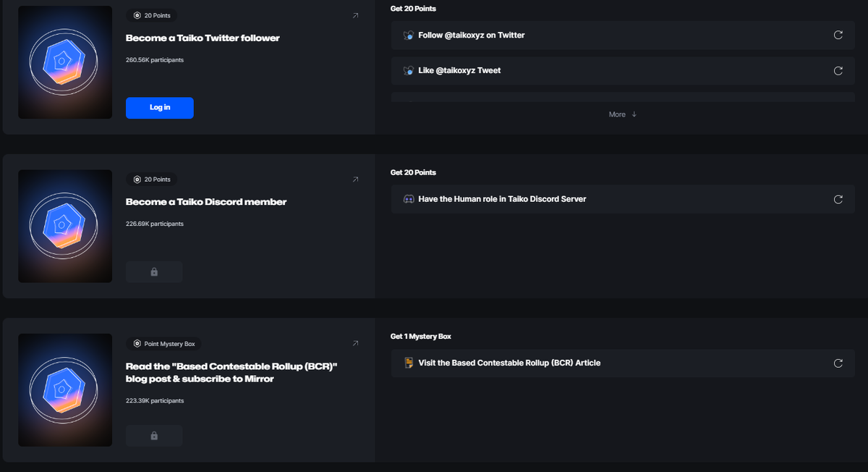Click the Discord icon beside Human role task

408,199
